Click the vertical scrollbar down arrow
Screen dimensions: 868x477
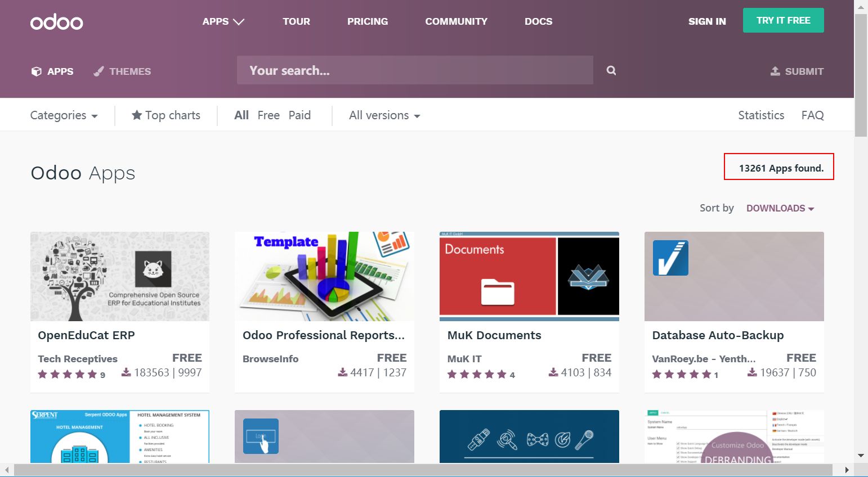click(861, 456)
